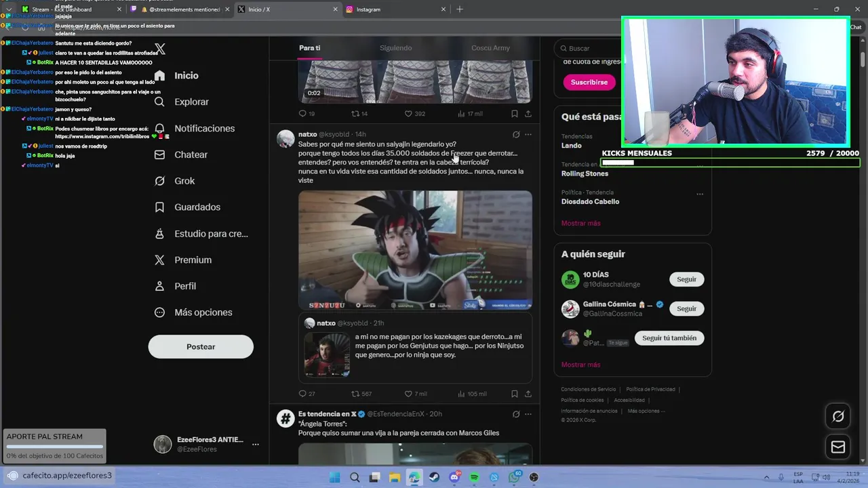Play natxo's Saiyan costume video

415,250
